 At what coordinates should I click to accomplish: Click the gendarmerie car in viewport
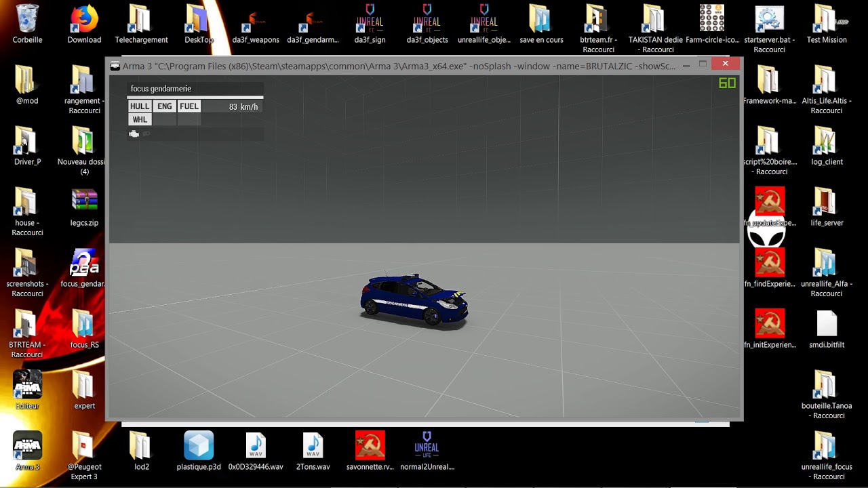[414, 300]
